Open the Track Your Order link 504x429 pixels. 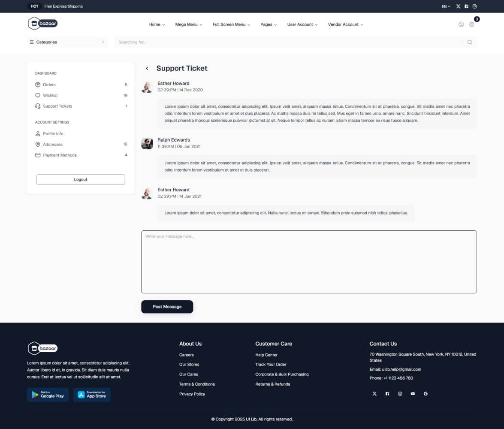[x=270, y=364]
